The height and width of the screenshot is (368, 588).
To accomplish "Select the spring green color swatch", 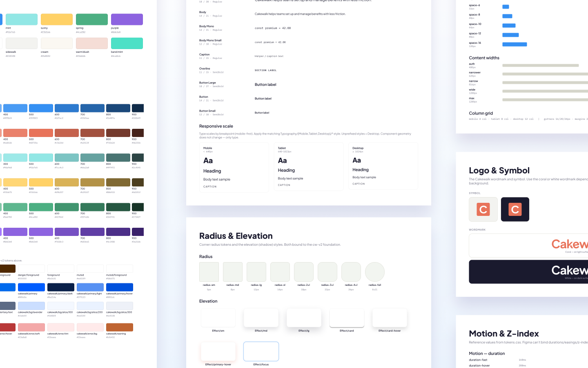I will [x=92, y=19].
